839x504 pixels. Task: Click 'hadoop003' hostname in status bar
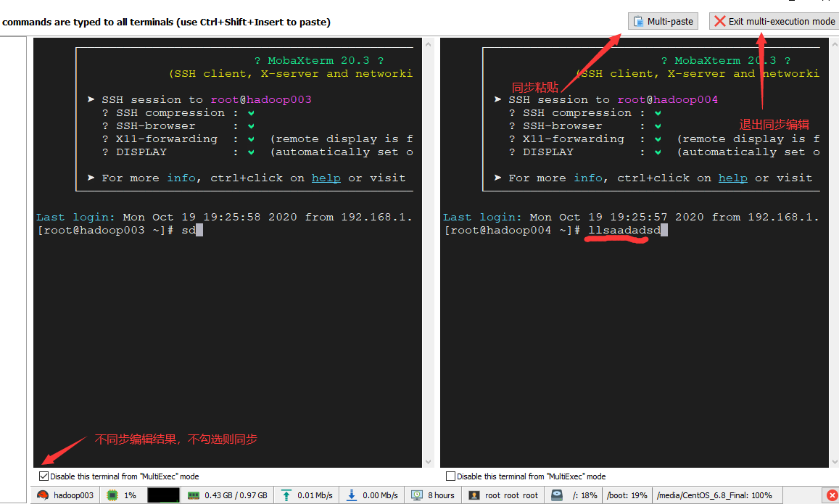pos(73,495)
